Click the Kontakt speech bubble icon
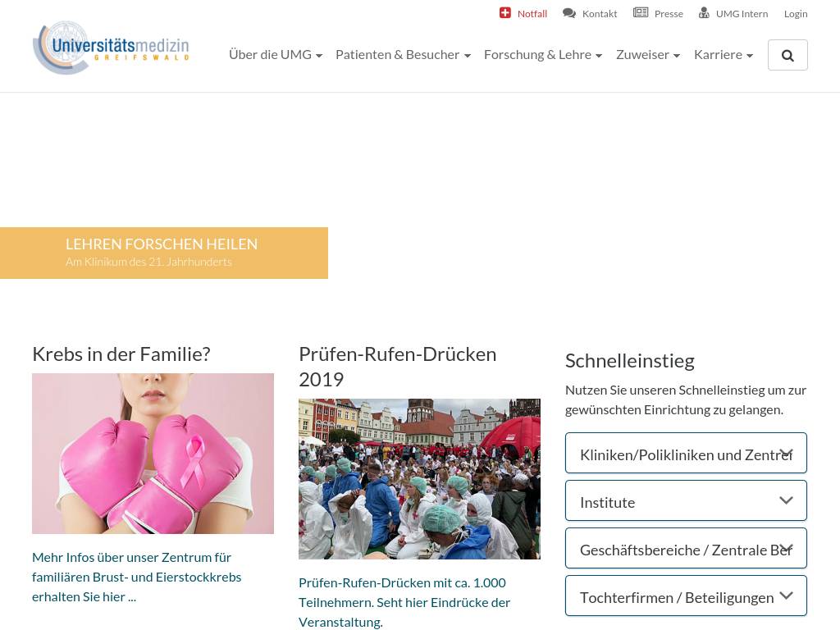This screenshot has height=630, width=840. [569, 13]
